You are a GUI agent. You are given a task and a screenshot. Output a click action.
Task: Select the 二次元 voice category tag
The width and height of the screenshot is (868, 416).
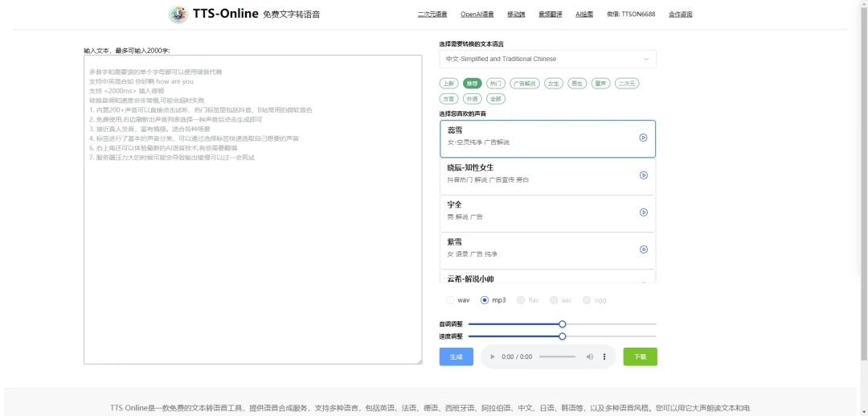tap(625, 83)
